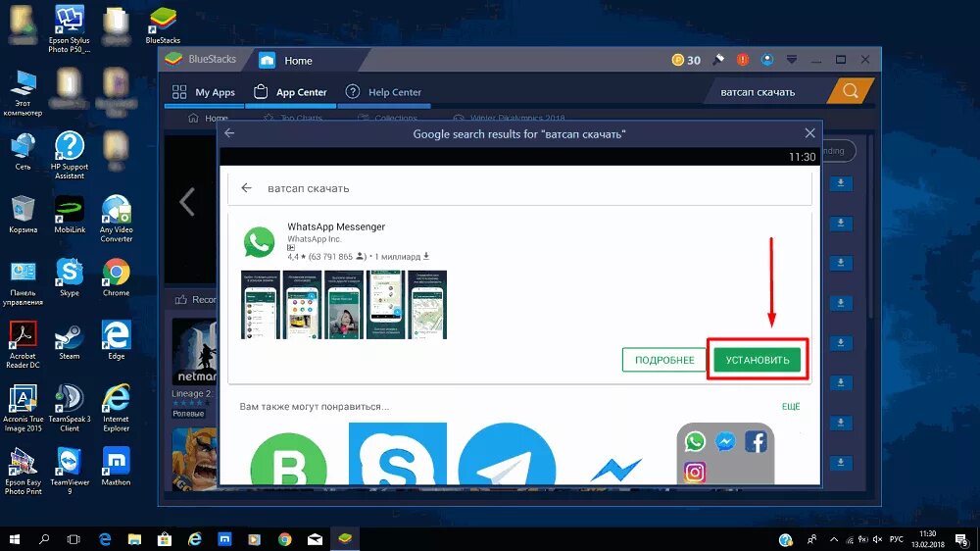980x551 pixels.
Task: Open the Recycle Bin (Корзина) desktop icon
Action: pyautogui.click(x=24, y=214)
